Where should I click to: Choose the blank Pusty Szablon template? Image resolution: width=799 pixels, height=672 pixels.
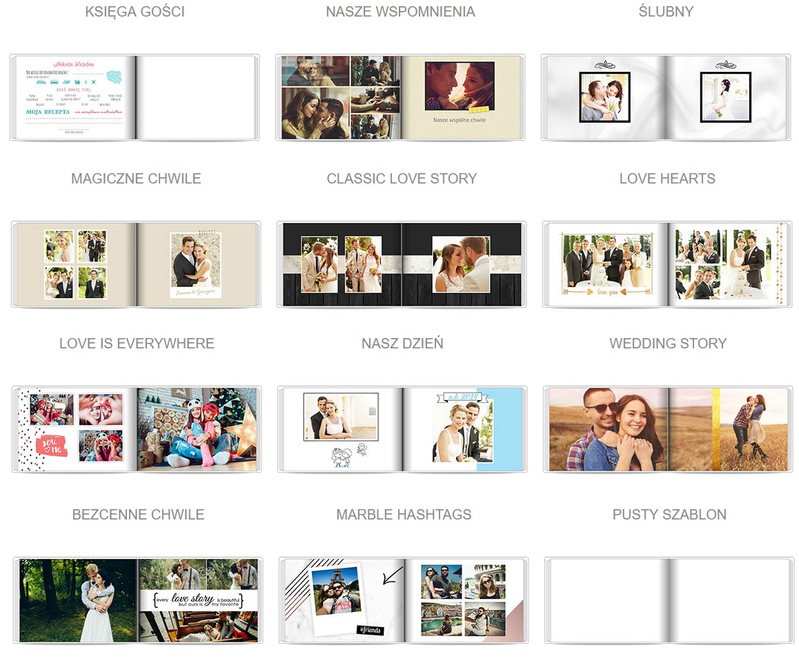tap(669, 600)
